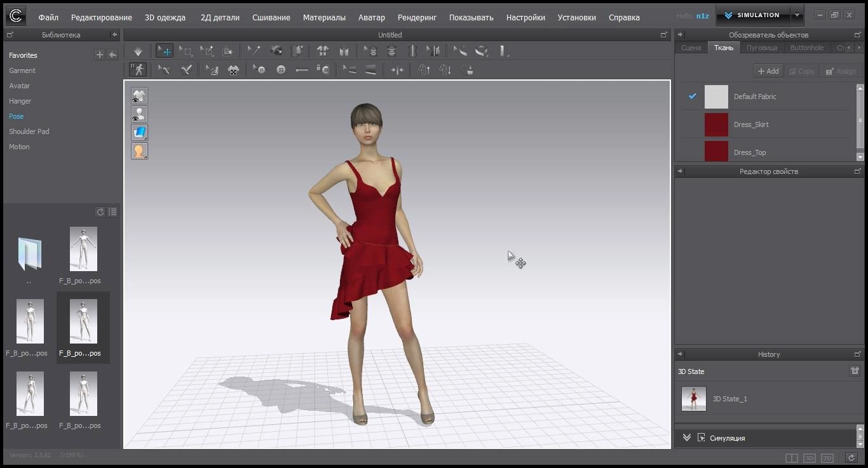Click the plus icon next to Favorites
868x468 pixels.
click(x=99, y=55)
